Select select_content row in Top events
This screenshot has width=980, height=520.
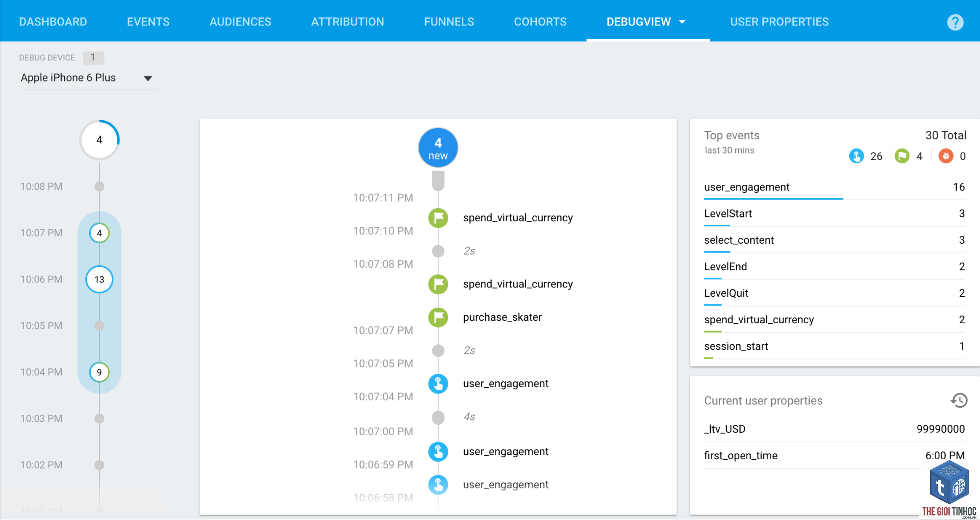pos(834,240)
